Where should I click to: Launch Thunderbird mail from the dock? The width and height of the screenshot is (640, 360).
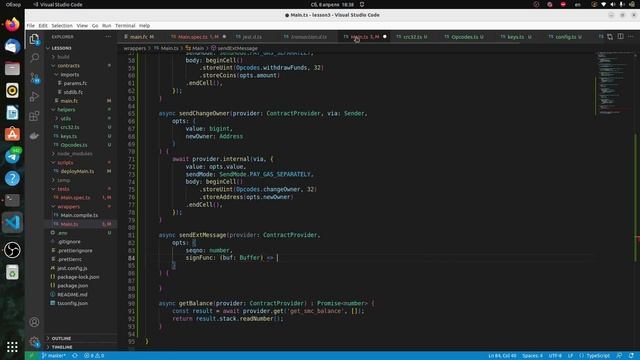tap(12, 47)
